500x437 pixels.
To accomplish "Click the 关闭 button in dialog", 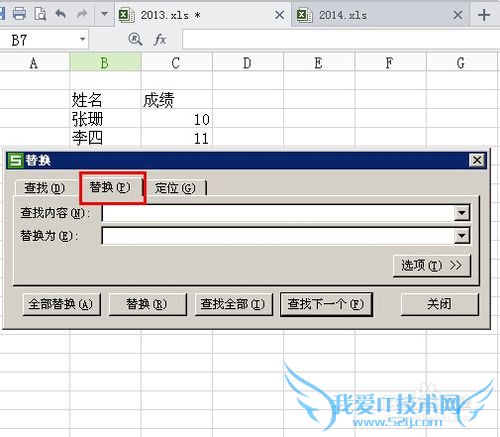I will [x=440, y=304].
